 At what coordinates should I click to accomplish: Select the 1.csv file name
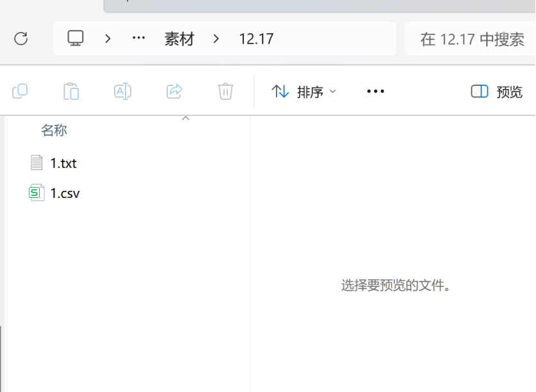(x=65, y=193)
